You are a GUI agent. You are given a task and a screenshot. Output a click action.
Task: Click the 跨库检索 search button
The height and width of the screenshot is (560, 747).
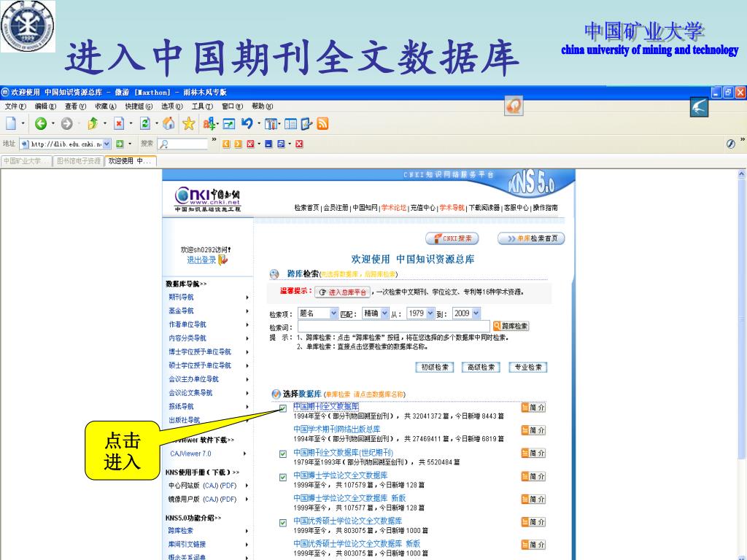[x=511, y=326]
